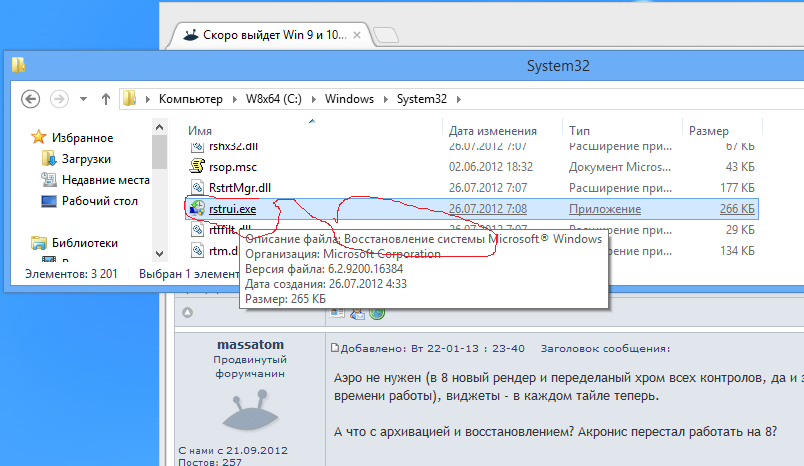Go forward in the Explorer window
The height and width of the screenshot is (466, 804).
point(59,98)
